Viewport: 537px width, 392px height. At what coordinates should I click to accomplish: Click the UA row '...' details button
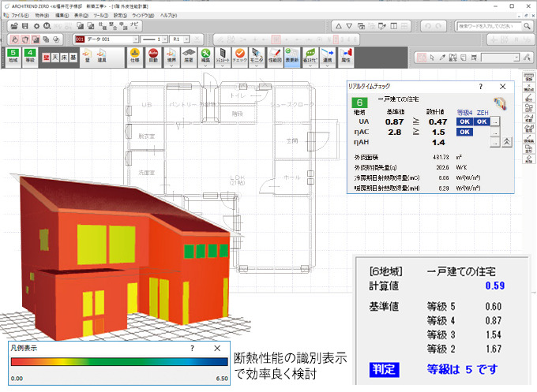(495, 121)
